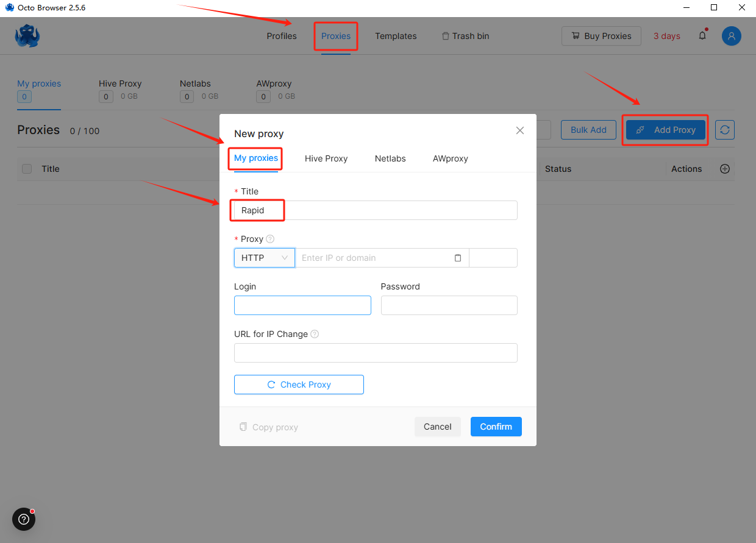Open the notifications bell
Screen dimensions: 756x543
(702, 36)
